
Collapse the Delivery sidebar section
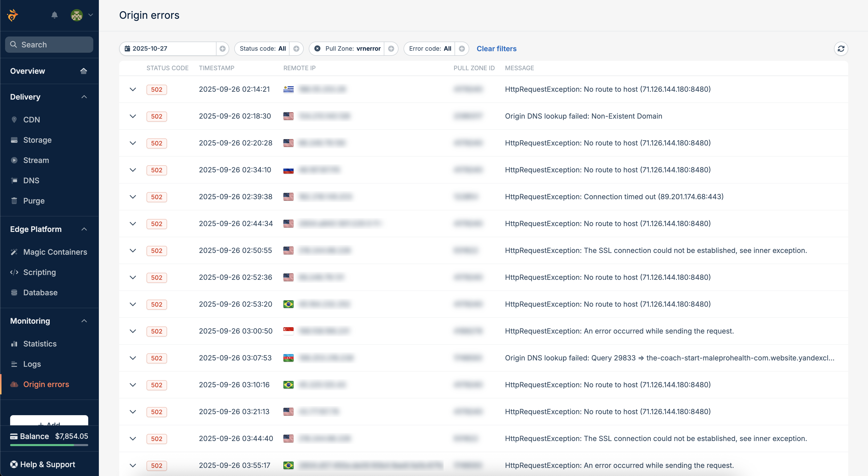click(x=84, y=97)
